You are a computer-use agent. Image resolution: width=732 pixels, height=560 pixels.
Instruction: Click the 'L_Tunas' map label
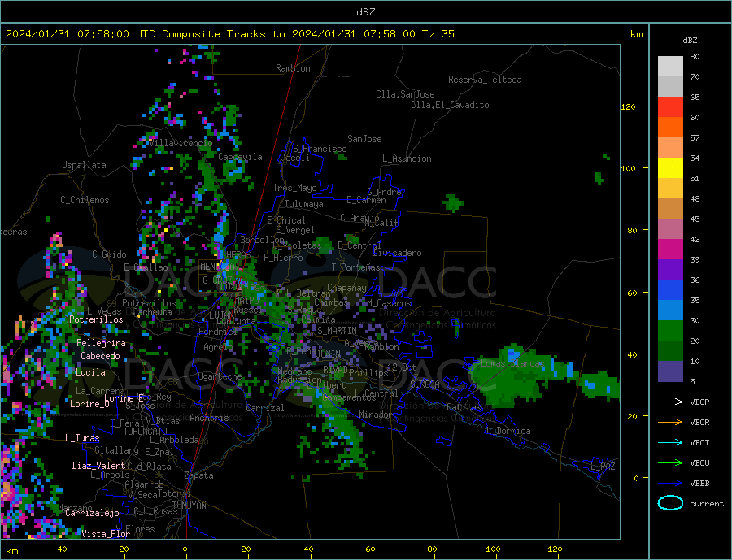82,438
